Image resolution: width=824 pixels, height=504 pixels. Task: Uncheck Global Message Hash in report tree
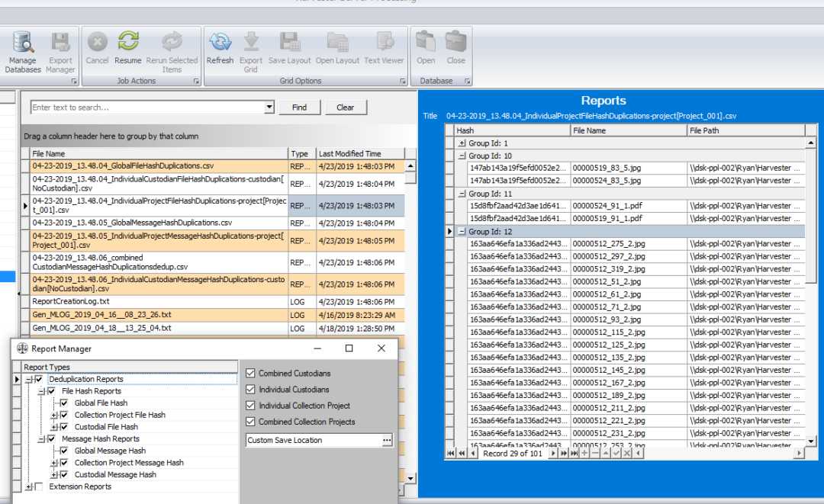63,451
